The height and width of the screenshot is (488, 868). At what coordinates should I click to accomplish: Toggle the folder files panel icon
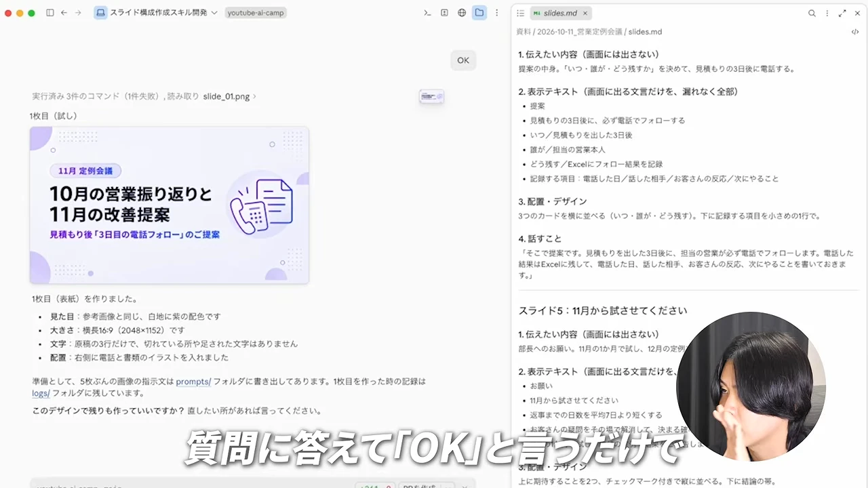(x=479, y=13)
